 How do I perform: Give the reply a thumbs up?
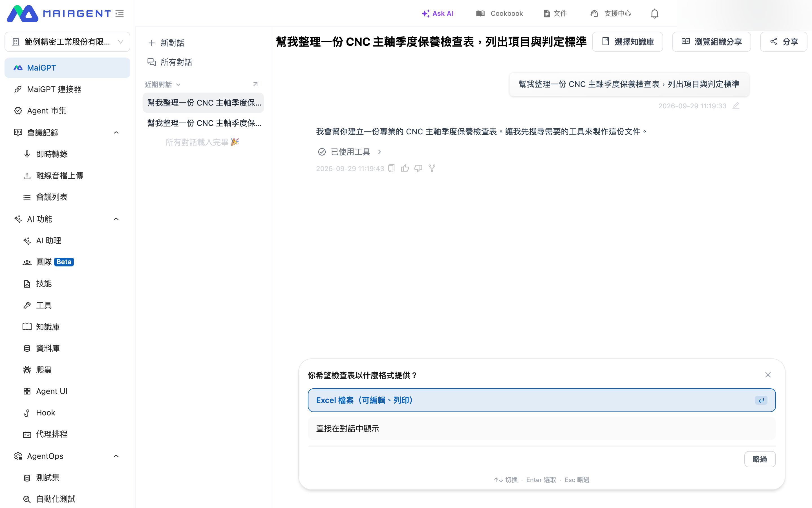coord(405,168)
